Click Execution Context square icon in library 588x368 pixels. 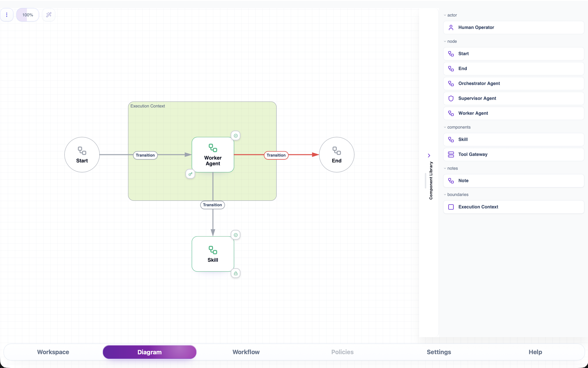[451, 207]
